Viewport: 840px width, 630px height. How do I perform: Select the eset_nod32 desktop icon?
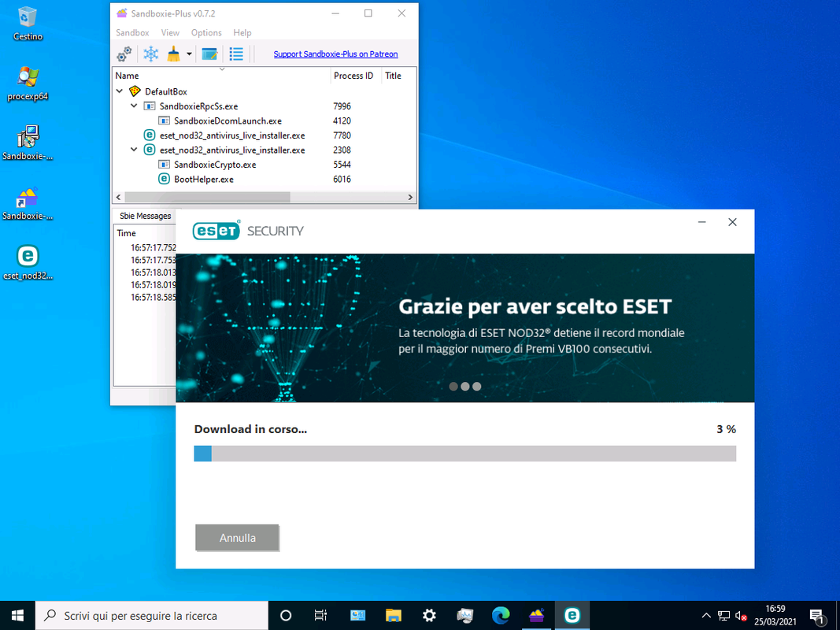pos(28,262)
